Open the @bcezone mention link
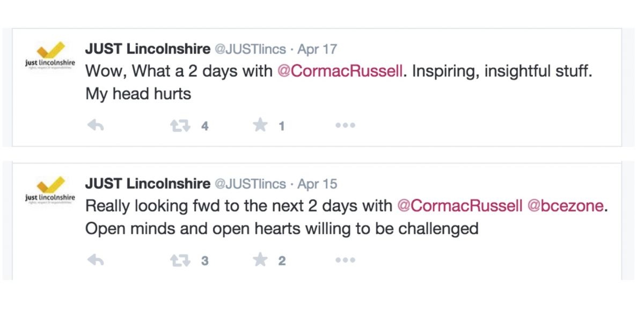This screenshot has height=318, width=644. [x=566, y=206]
